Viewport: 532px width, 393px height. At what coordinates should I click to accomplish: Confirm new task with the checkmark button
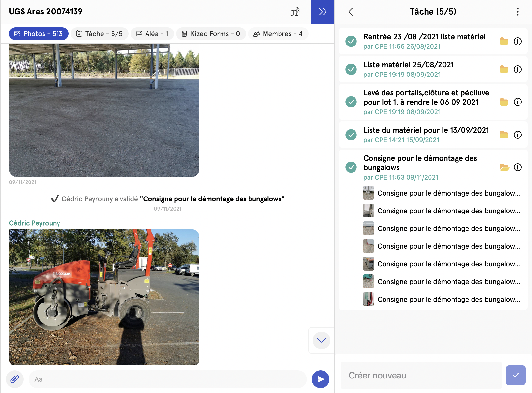(516, 375)
